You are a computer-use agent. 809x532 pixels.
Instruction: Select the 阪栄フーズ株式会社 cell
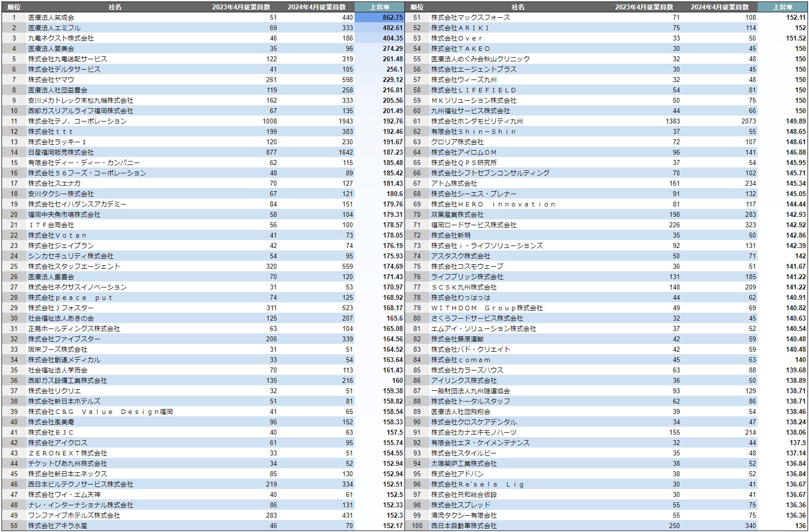58,349
